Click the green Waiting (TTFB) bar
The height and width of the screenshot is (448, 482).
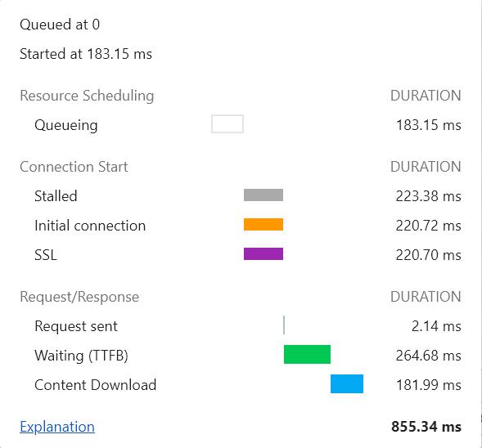[307, 354]
